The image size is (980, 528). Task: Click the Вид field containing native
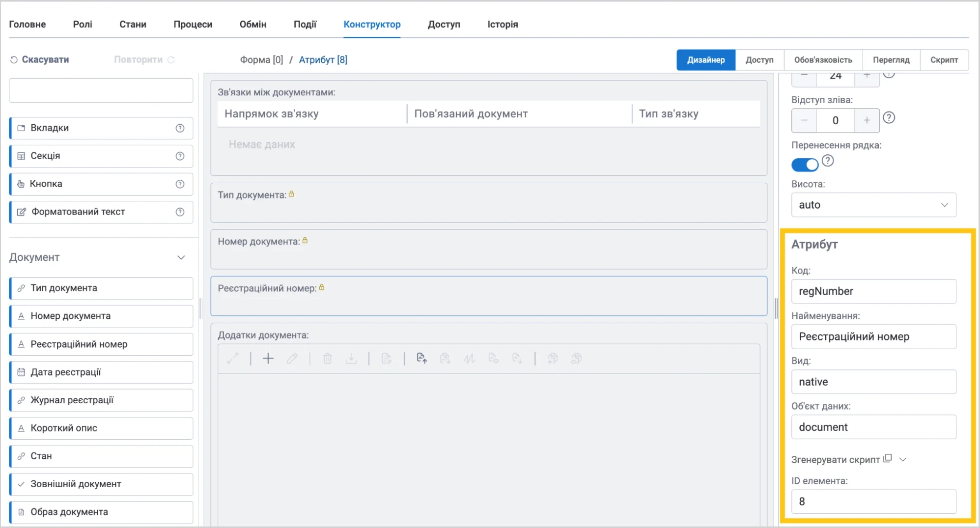point(874,382)
